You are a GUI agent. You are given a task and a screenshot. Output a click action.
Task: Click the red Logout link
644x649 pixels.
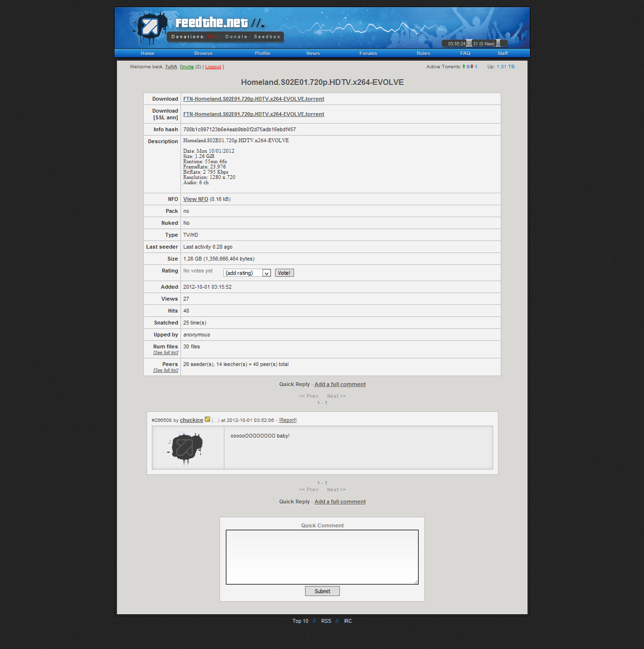click(x=213, y=67)
